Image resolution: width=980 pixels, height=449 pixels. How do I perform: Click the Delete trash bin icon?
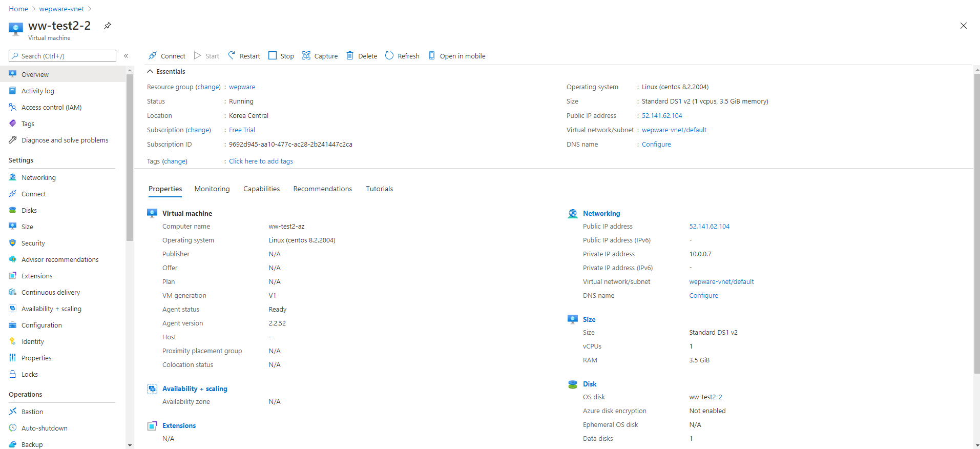click(x=350, y=55)
